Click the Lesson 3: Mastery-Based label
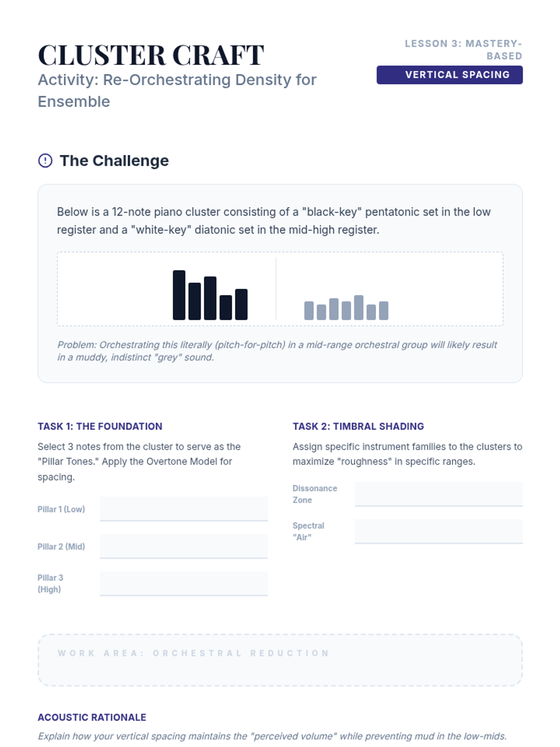 (463, 49)
